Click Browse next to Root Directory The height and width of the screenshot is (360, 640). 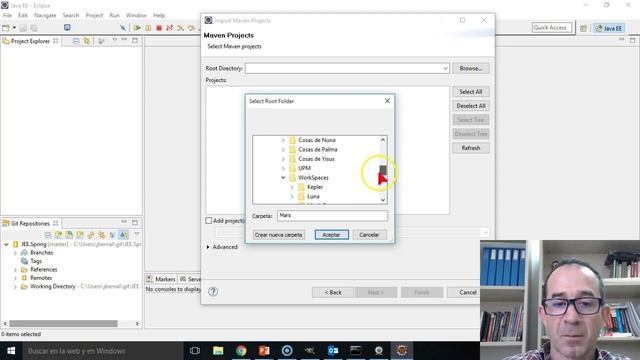(471, 68)
